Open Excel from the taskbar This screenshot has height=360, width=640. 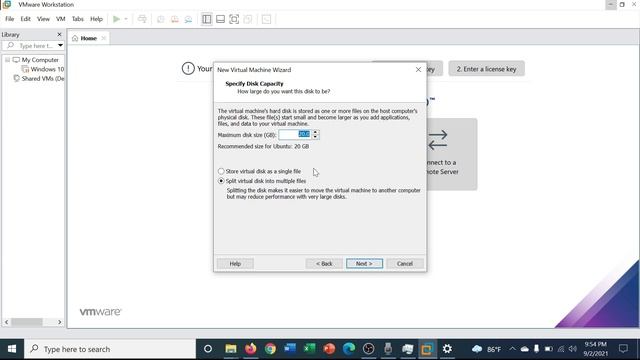point(309,349)
